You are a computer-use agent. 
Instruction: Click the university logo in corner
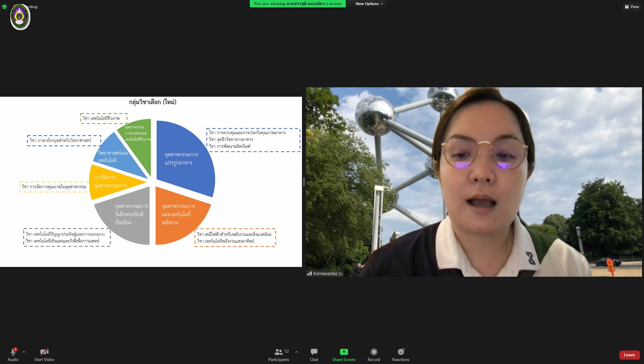coord(20,17)
